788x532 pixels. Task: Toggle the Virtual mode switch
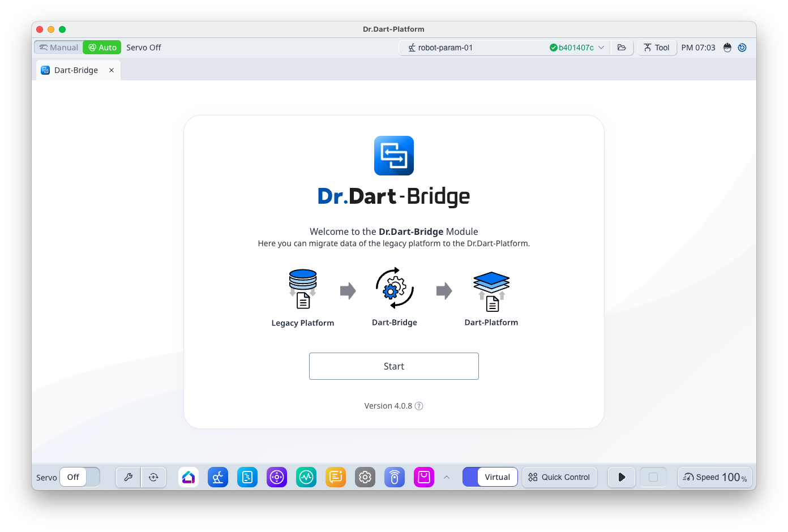tap(490, 477)
